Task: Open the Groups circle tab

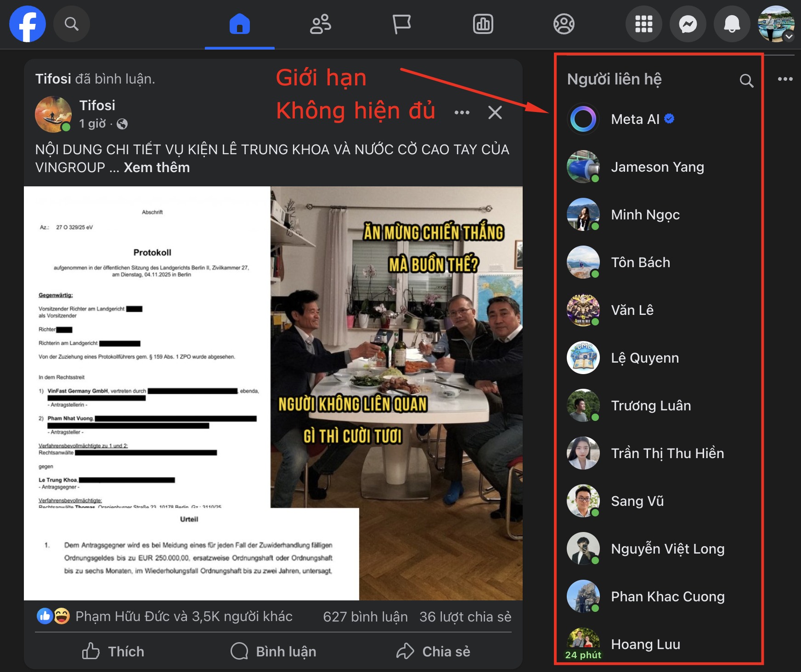Action: 564,24
